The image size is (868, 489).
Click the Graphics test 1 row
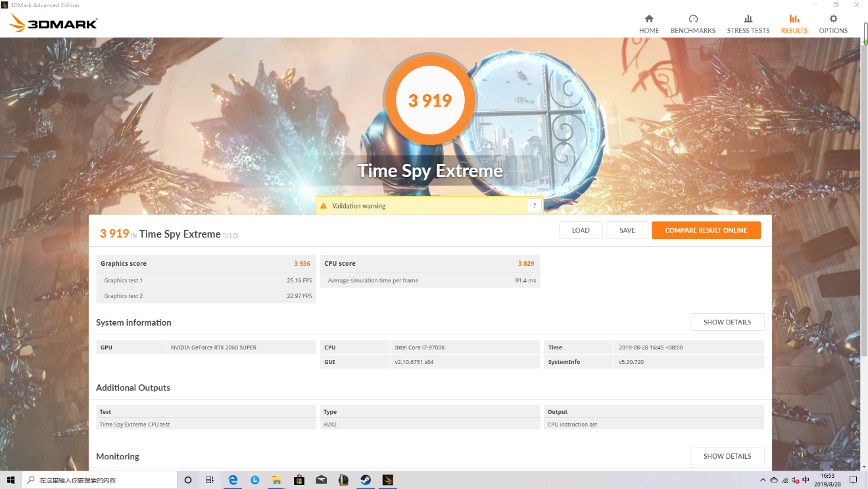coord(206,280)
